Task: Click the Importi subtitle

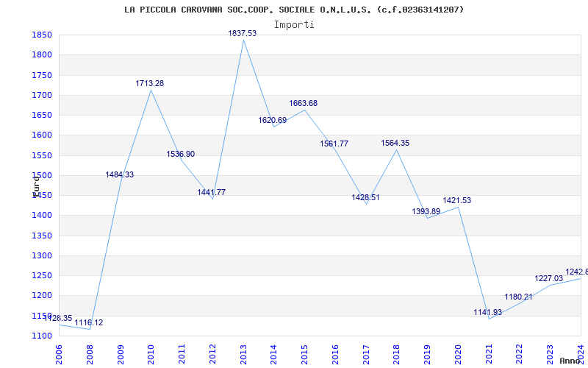Action: click(x=294, y=25)
